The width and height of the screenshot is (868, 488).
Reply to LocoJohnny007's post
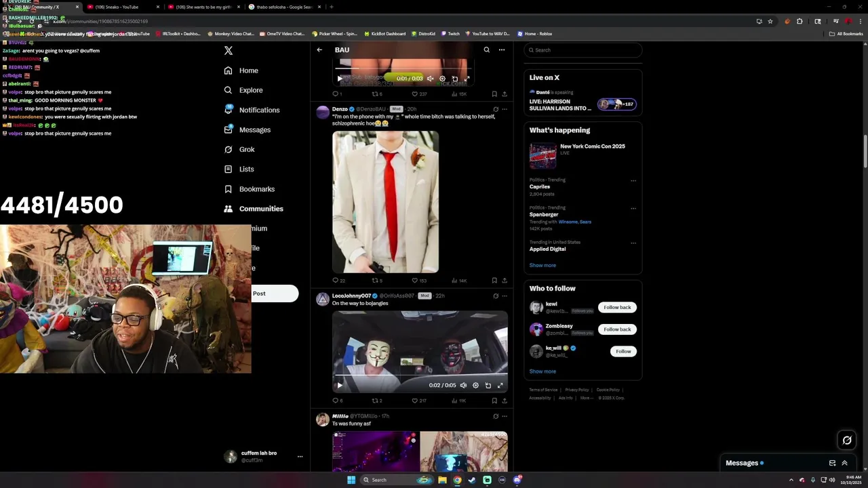click(x=337, y=401)
